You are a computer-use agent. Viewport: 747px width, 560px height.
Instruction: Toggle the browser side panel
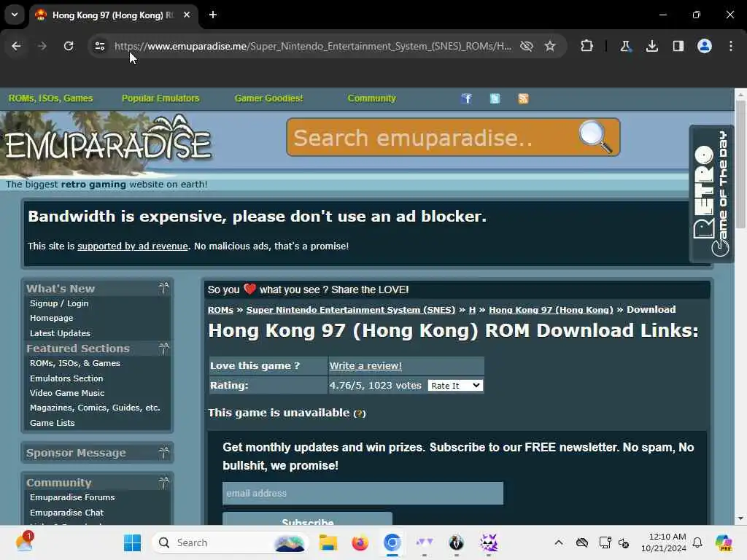(x=678, y=46)
